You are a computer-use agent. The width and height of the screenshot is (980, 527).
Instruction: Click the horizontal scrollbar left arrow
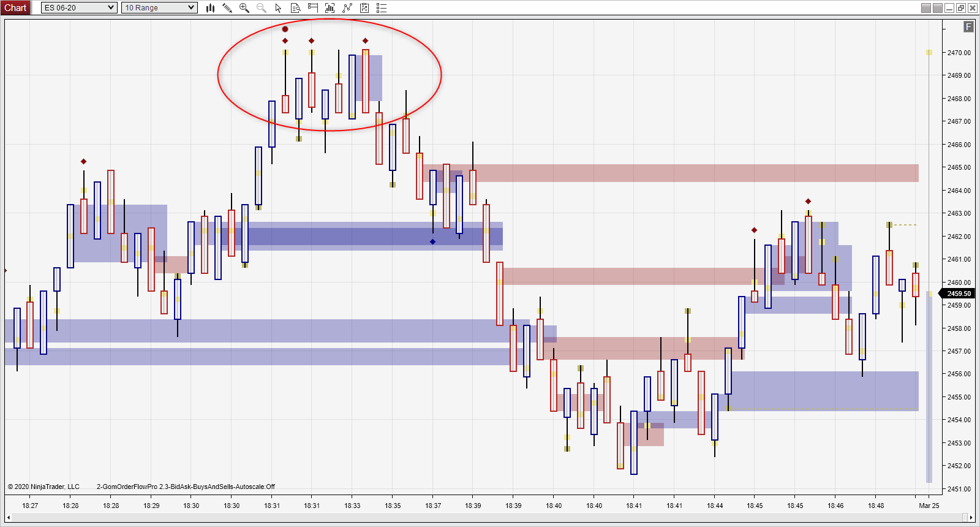click(x=9, y=518)
